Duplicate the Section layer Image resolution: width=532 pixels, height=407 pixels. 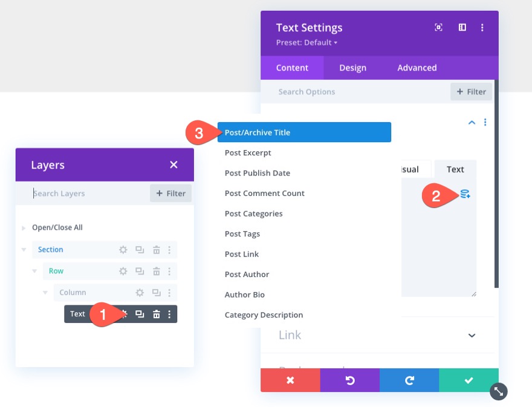coord(140,250)
